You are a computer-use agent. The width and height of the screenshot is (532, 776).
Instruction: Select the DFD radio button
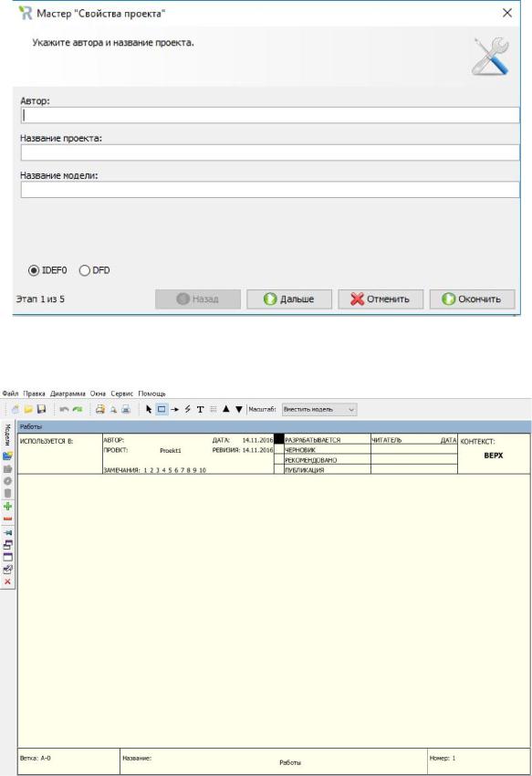click(x=85, y=270)
